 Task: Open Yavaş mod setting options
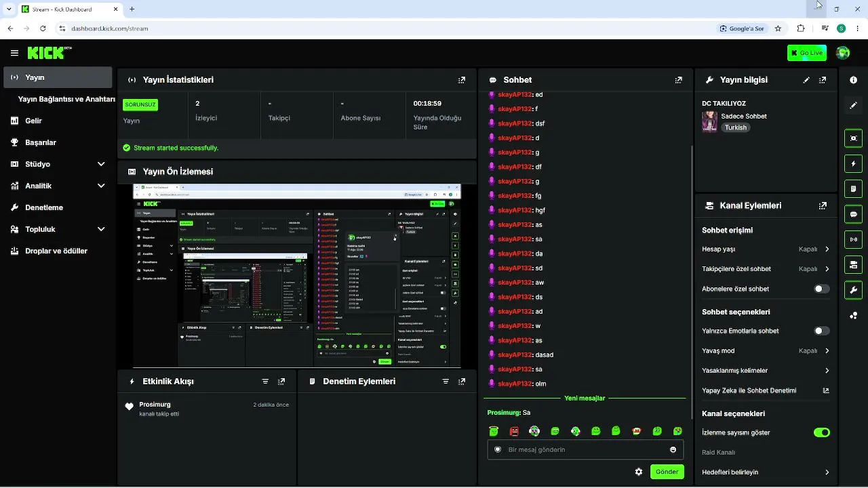[766, 351]
